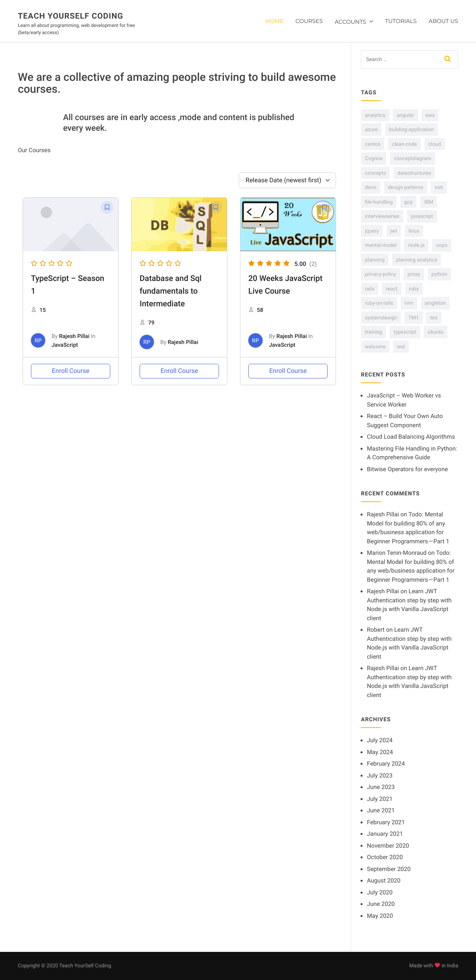Image resolution: width=476 pixels, height=980 pixels.
Task: Enroll in 20 Weeks JavaScript Live Course
Action: pyautogui.click(x=288, y=371)
